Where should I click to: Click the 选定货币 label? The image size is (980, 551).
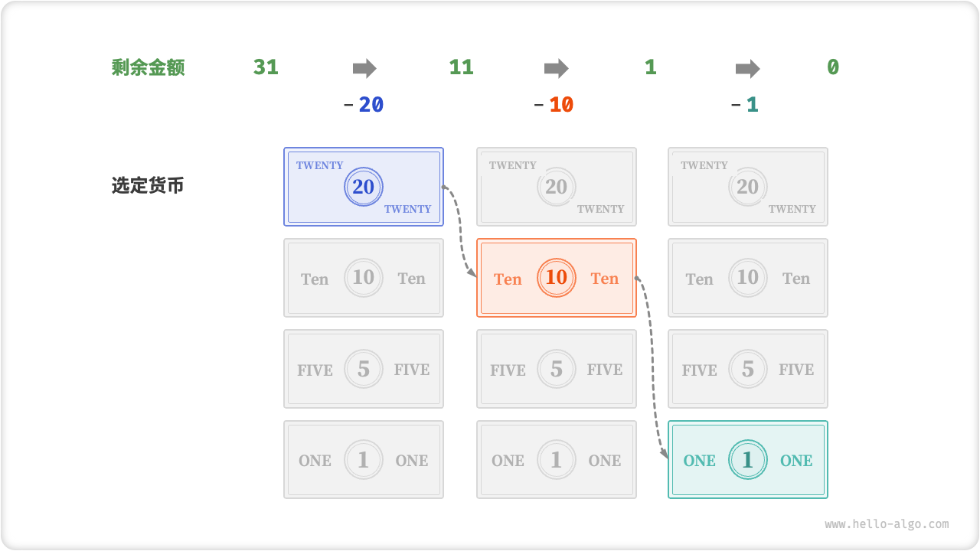[x=148, y=186]
